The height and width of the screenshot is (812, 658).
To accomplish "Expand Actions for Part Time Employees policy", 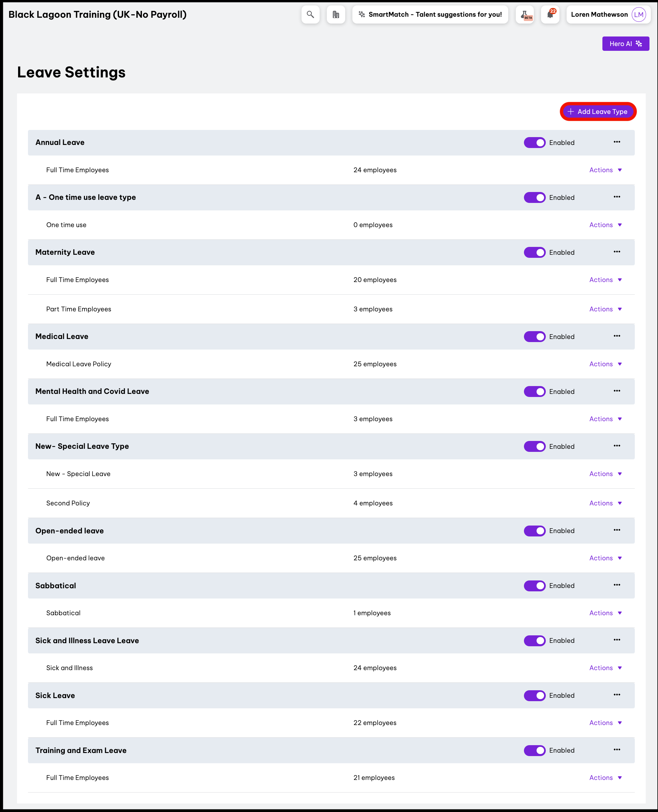I will [605, 309].
